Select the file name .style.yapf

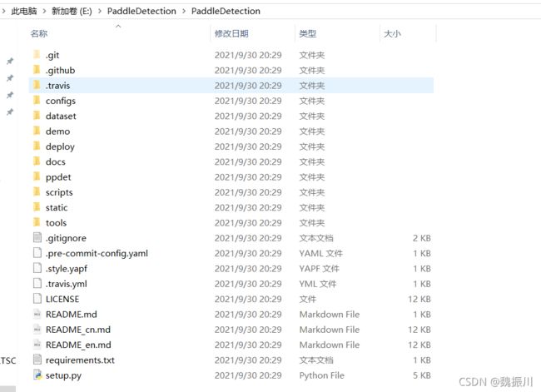(x=67, y=269)
